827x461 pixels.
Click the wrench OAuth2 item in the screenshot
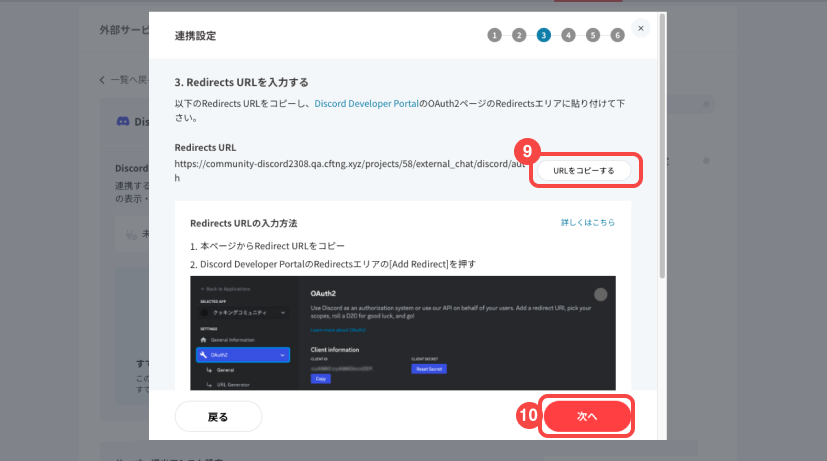click(x=243, y=354)
